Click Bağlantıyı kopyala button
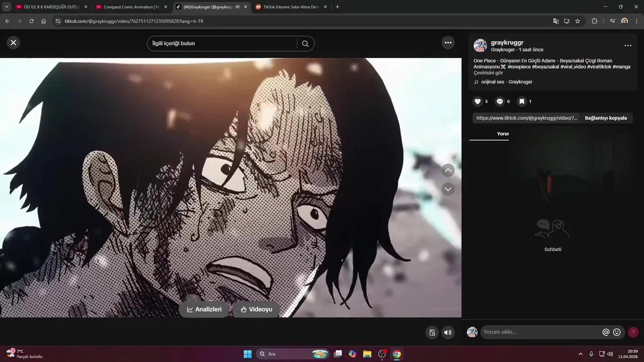 click(606, 118)
